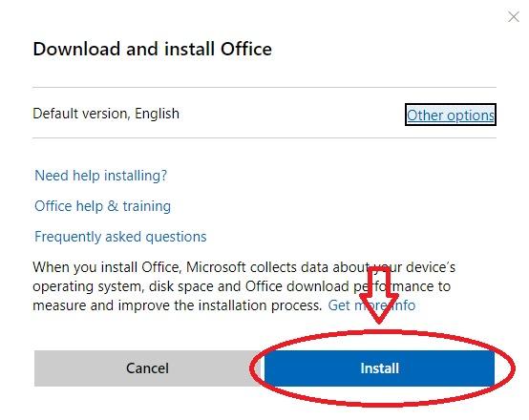Image resolution: width=529 pixels, height=420 pixels.
Task: Click the red downward arrow annotation
Action: click(x=379, y=295)
